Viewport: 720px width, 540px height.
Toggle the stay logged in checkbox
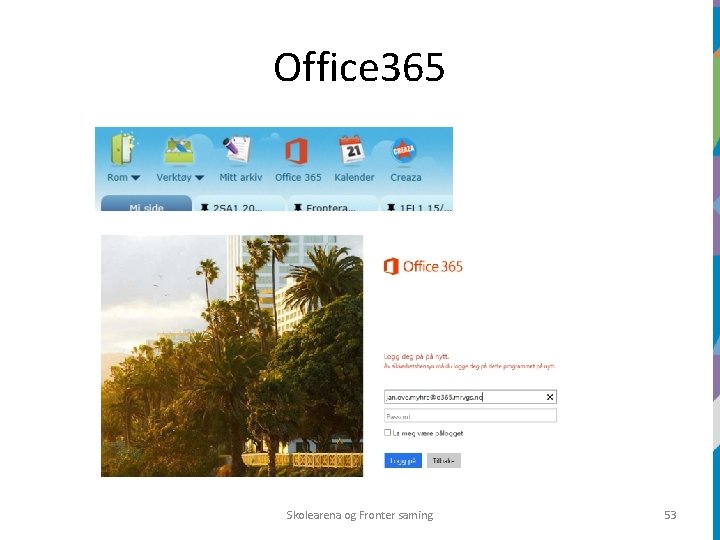[387, 433]
